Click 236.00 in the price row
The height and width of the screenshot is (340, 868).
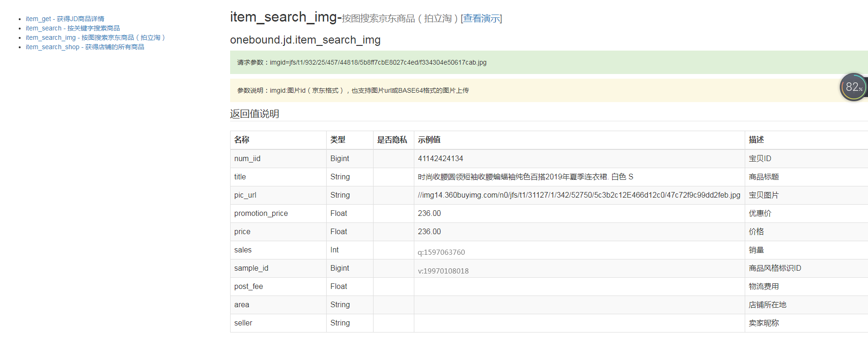coord(429,231)
